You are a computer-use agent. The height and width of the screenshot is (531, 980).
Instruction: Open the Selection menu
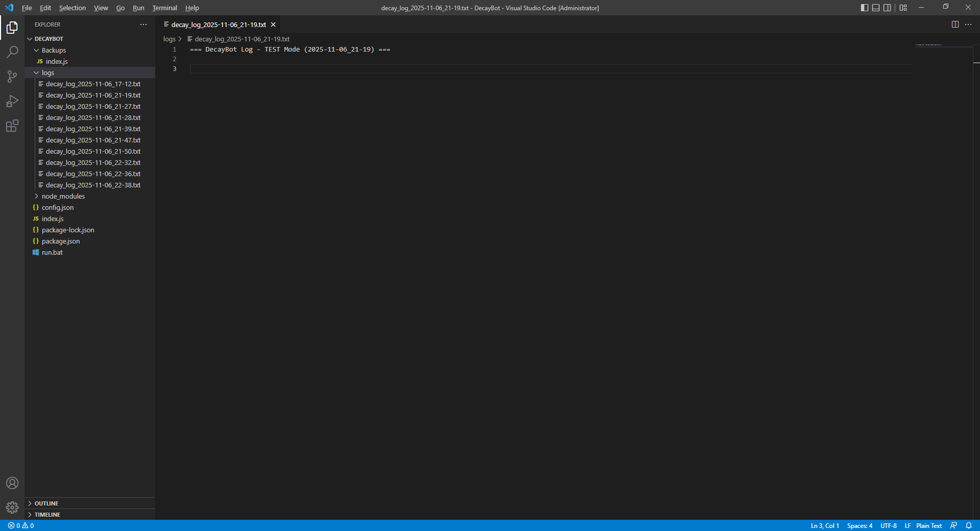tap(72, 8)
